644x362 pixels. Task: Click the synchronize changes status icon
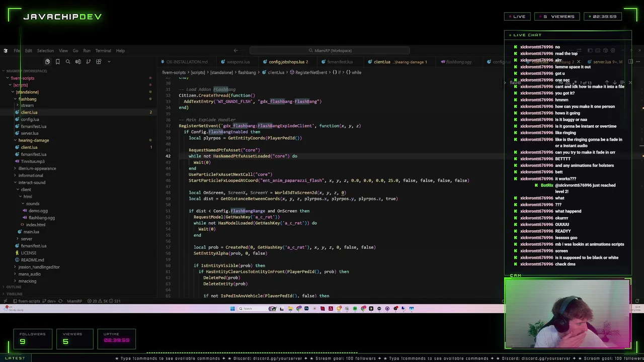pyautogui.click(x=60, y=301)
